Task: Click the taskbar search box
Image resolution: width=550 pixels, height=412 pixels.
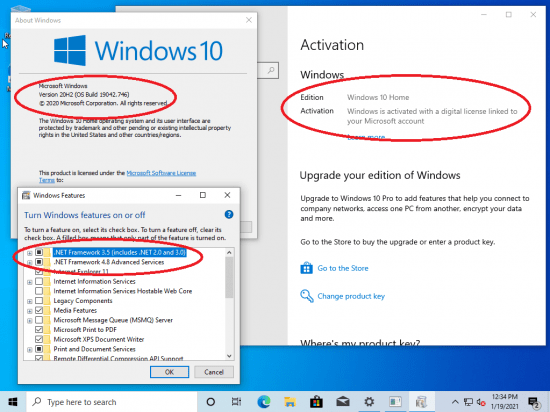Action: 112,402
